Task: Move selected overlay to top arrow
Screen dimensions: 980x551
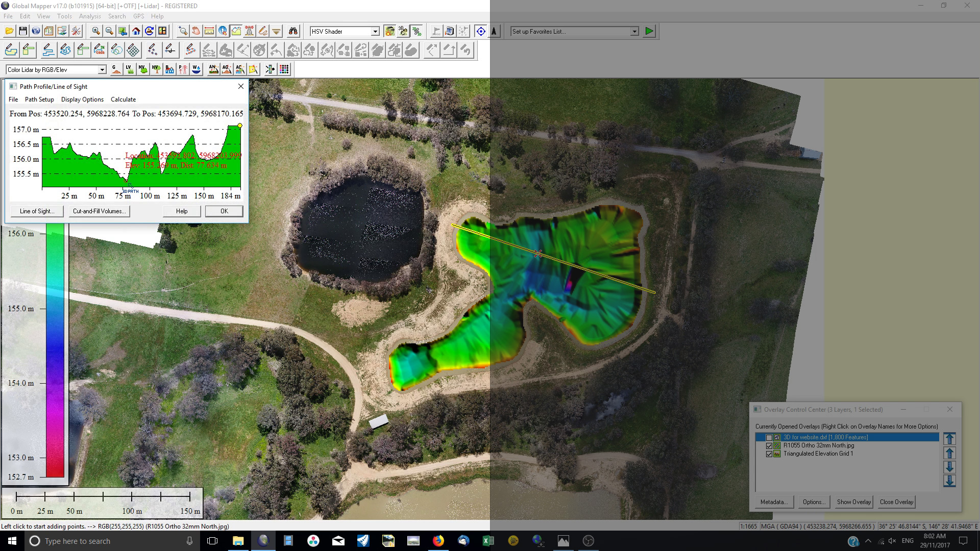Action: [949, 439]
